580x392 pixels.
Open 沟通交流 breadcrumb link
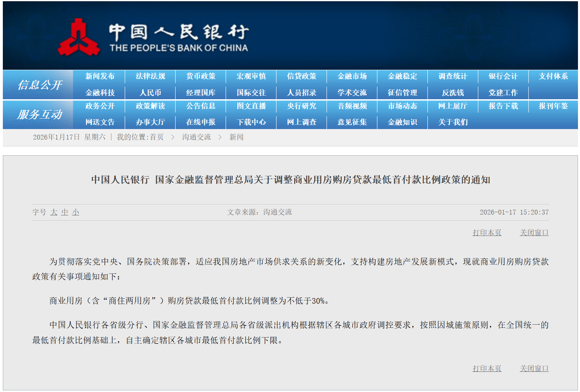point(196,137)
